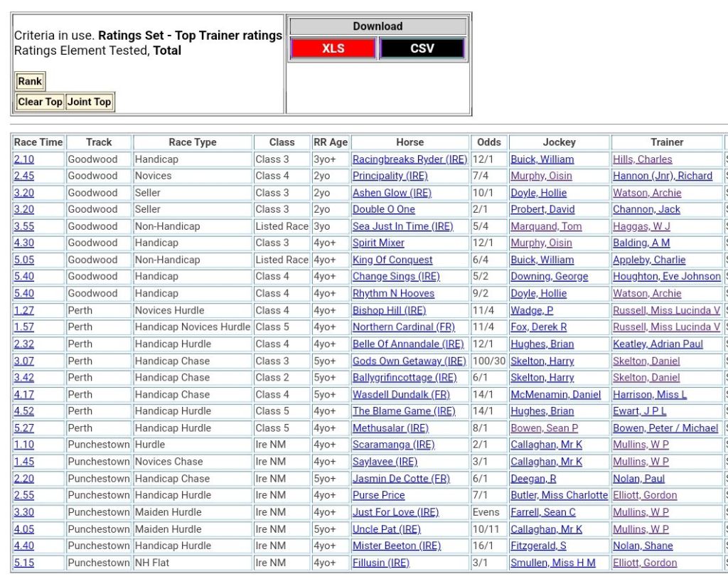Viewport: 728px width, 584px height.
Task: Click the Horse column header
Action: [x=409, y=142]
